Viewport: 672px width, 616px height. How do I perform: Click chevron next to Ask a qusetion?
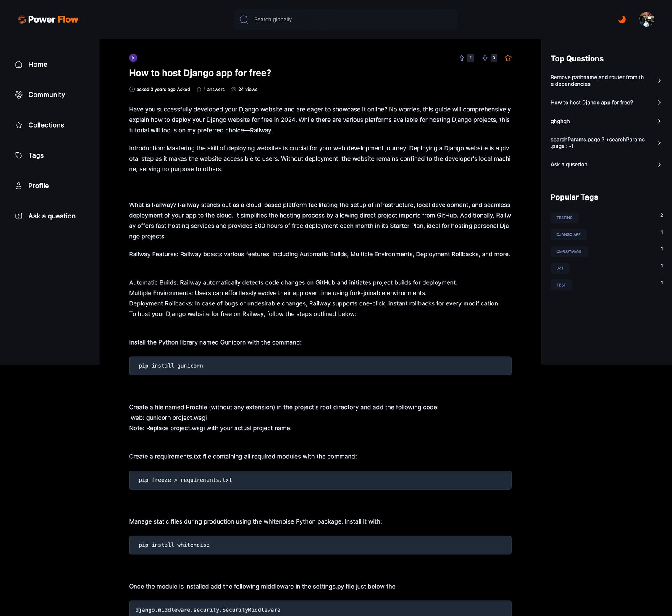pyautogui.click(x=659, y=165)
